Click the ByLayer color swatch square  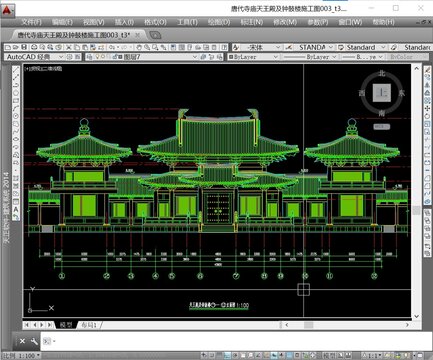(231, 57)
